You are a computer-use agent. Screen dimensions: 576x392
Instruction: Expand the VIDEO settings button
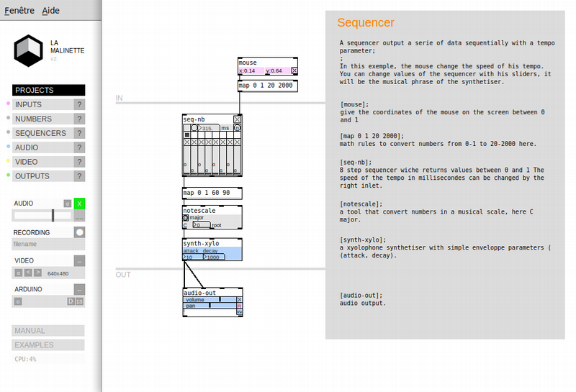79,261
